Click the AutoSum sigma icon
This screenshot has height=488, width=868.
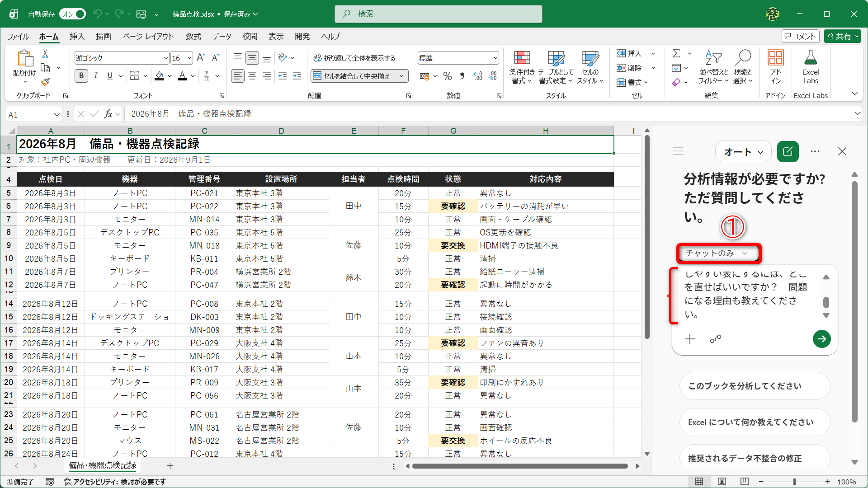point(676,53)
